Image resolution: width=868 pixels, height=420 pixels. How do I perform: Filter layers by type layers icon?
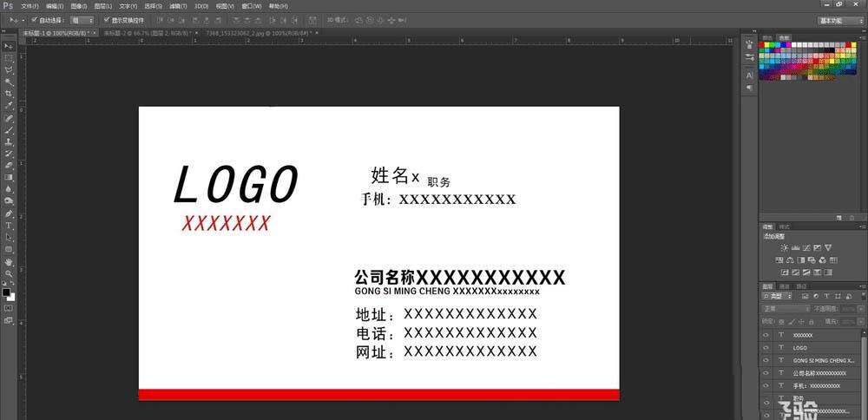coord(826,297)
